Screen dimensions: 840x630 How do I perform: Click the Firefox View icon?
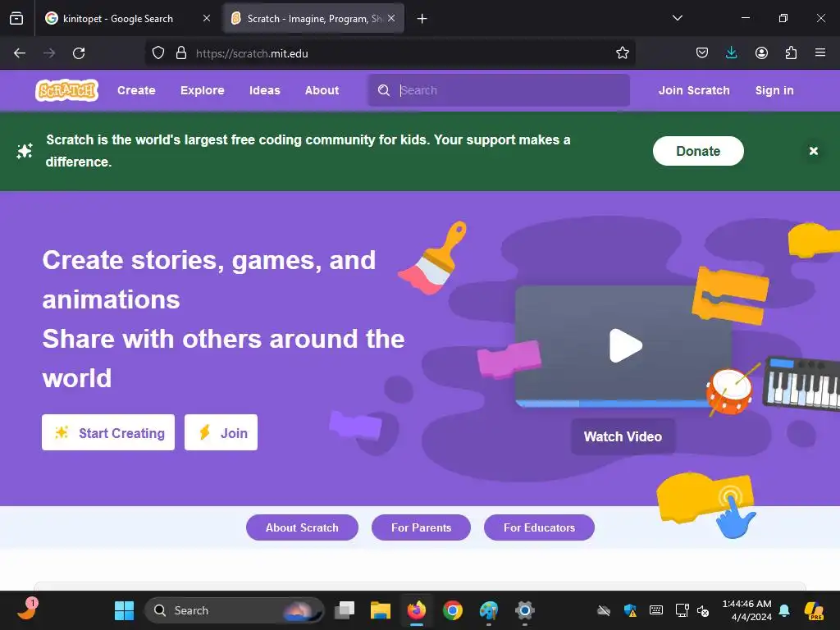16,19
